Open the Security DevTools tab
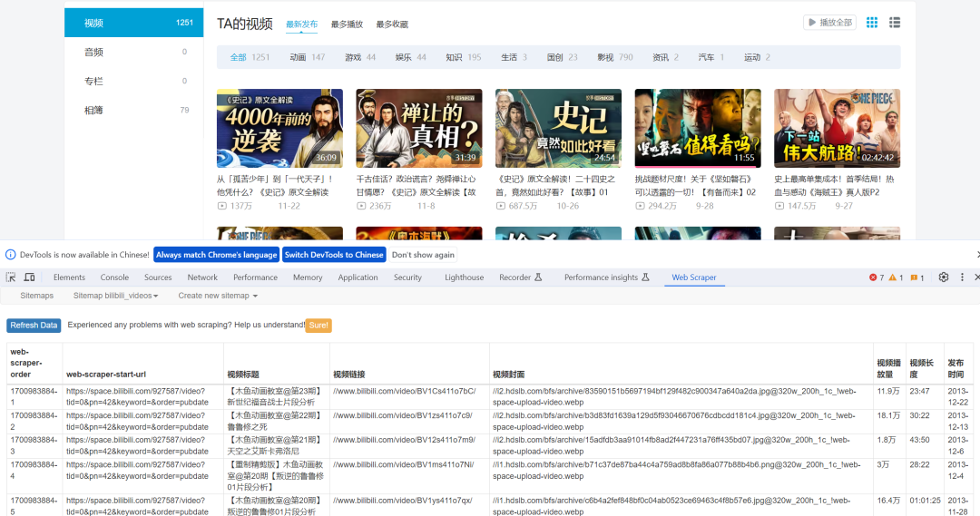This screenshot has height=516, width=980. (x=407, y=277)
